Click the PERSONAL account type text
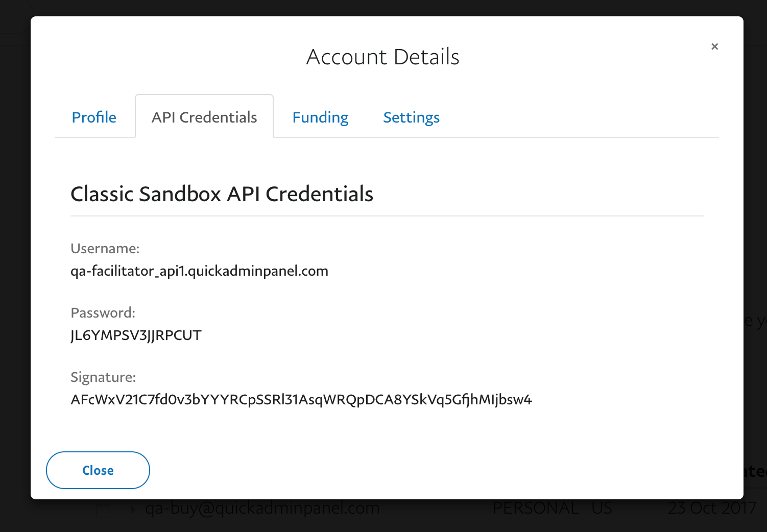The height and width of the screenshot is (532, 767). [536, 508]
